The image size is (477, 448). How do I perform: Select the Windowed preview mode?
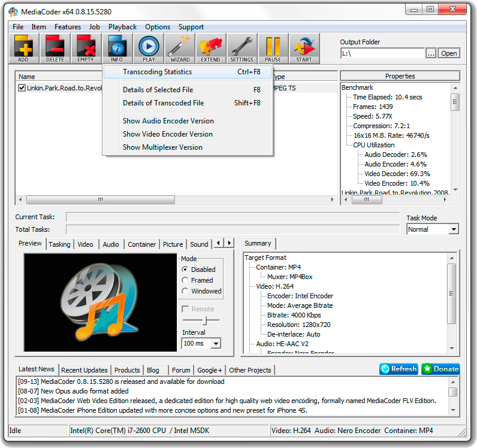click(x=185, y=291)
